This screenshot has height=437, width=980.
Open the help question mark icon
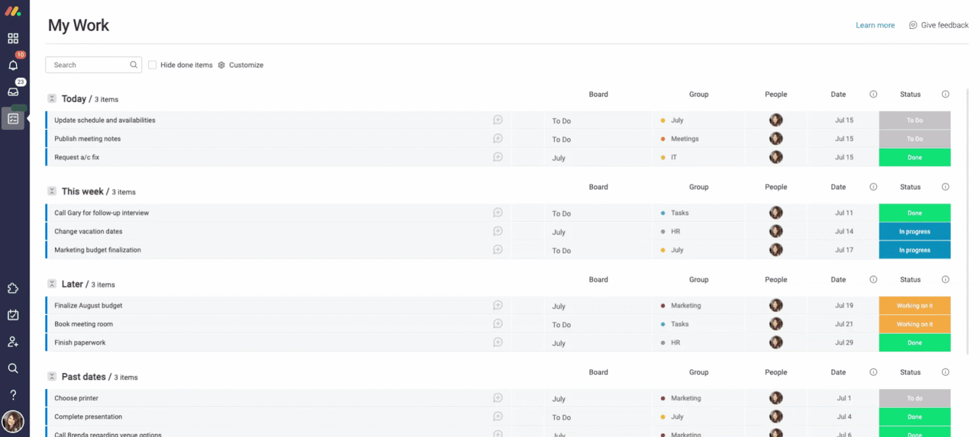(13, 395)
